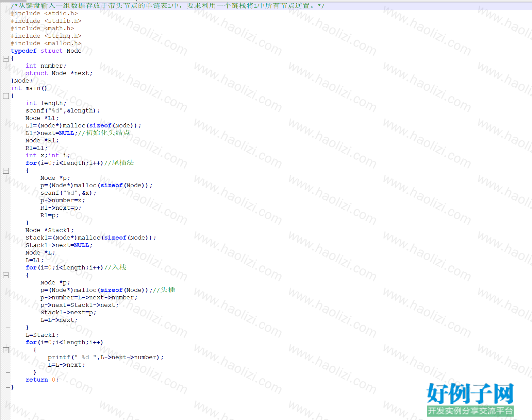The image size is (532, 420).
Task: Click the 'Node *L;' line
Action: click(x=40, y=253)
